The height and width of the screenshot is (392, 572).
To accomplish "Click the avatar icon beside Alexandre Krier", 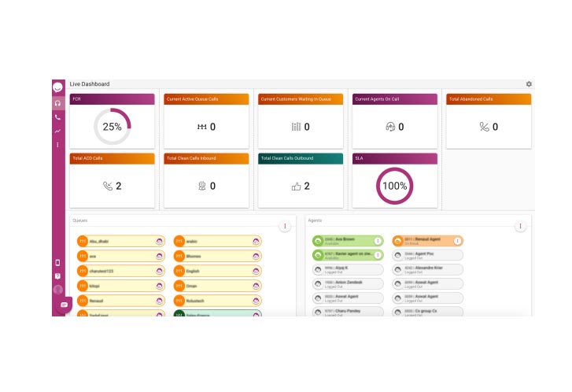I will 398,270.
